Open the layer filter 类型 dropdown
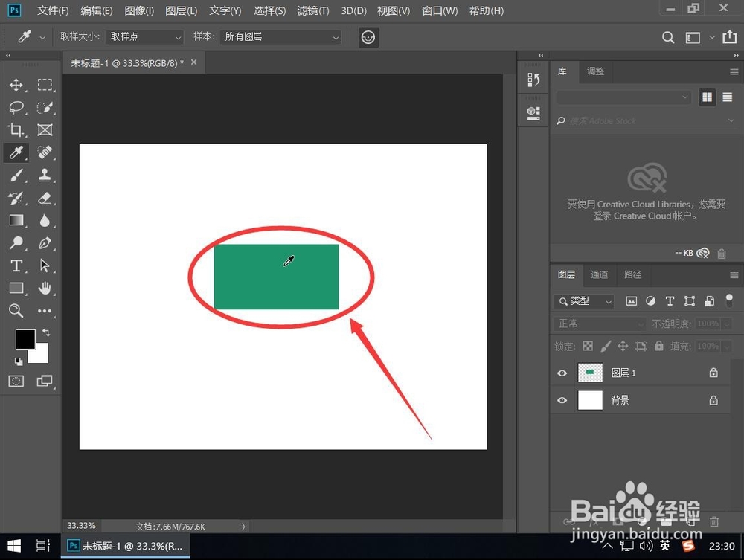Image resolution: width=744 pixels, height=560 pixels. [583, 301]
